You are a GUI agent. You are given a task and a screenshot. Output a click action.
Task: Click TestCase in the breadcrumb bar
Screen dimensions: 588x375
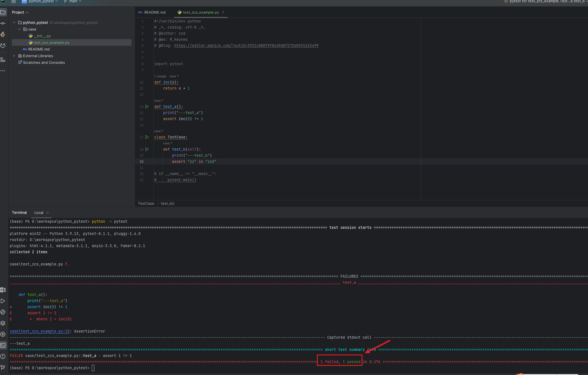coord(146,203)
